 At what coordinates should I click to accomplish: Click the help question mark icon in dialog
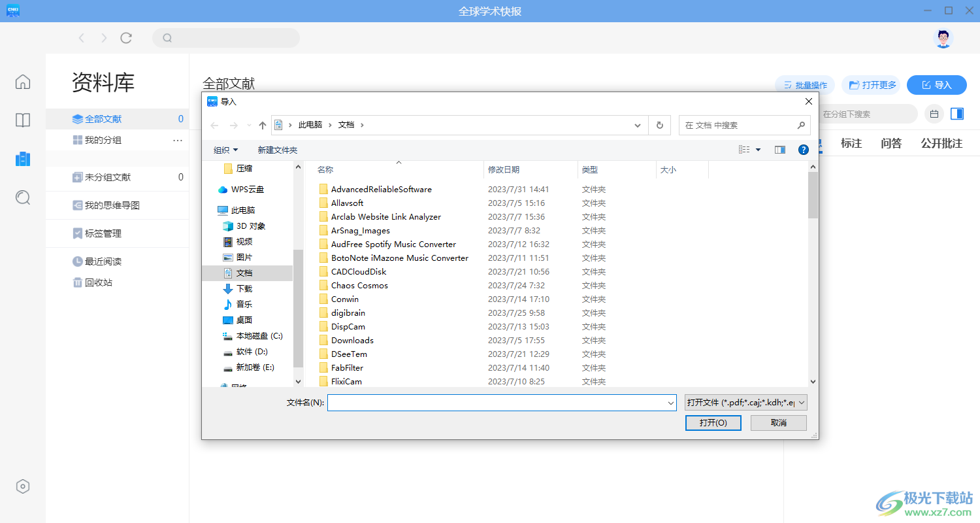804,150
